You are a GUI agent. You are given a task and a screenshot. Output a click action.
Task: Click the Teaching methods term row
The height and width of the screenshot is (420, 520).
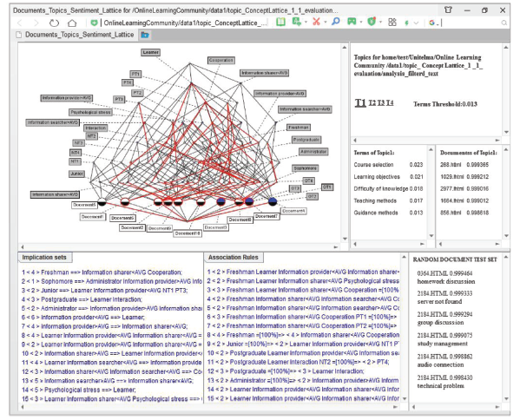[388, 200]
